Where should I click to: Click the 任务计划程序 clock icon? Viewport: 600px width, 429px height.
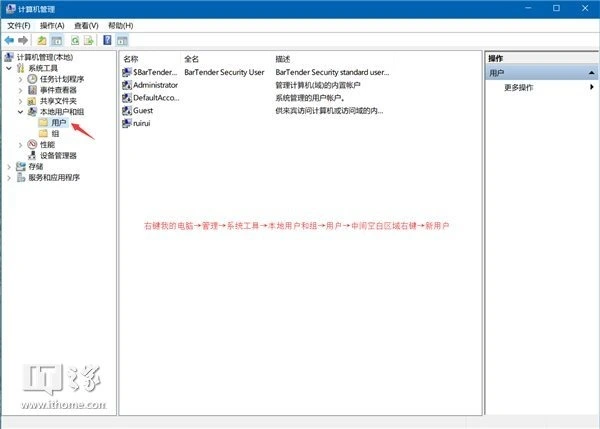(x=32, y=79)
